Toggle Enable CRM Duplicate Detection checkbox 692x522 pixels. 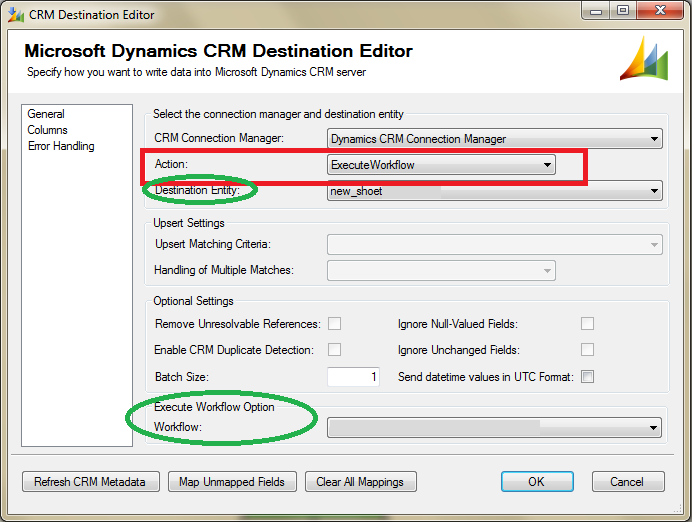[335, 349]
